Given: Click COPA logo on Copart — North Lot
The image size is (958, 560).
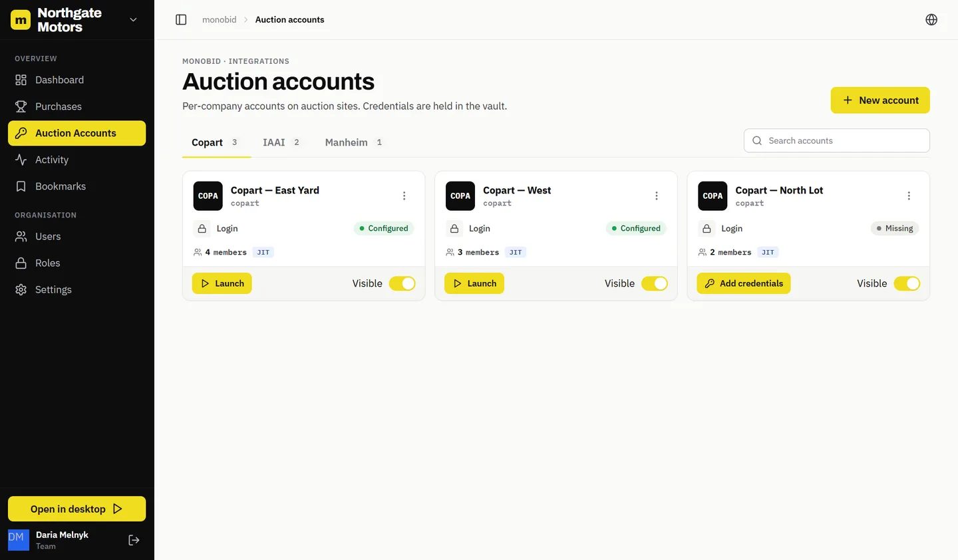Looking at the screenshot, I should click(x=713, y=196).
